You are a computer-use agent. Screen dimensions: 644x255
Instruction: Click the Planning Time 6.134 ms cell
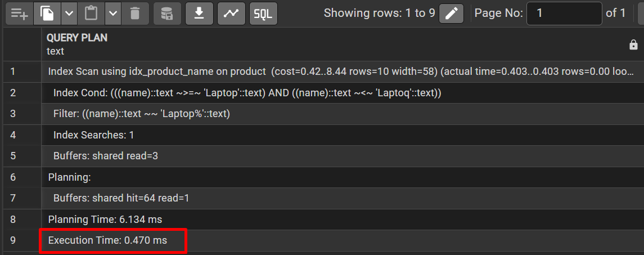(105, 219)
